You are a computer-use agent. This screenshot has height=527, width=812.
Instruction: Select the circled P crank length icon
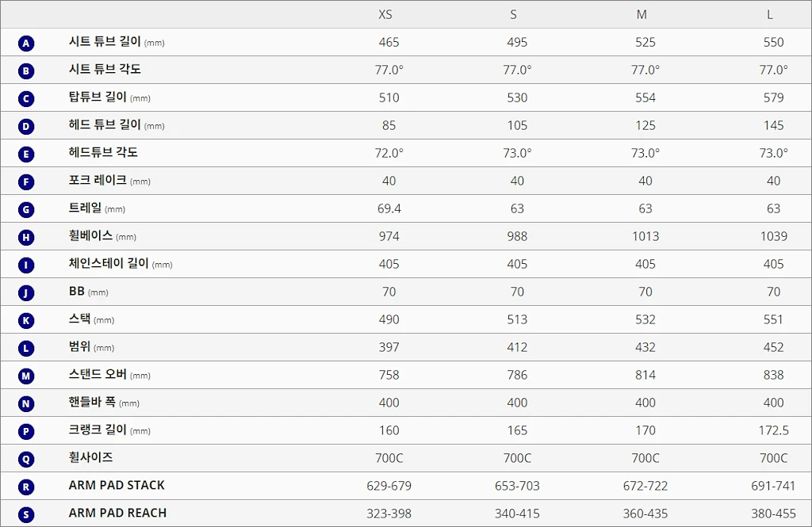coord(26,432)
